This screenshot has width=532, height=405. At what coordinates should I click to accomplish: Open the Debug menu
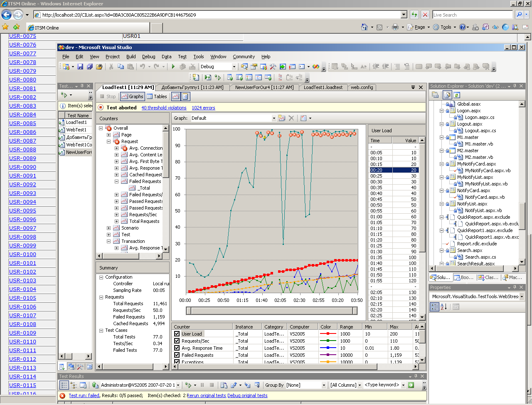click(148, 57)
